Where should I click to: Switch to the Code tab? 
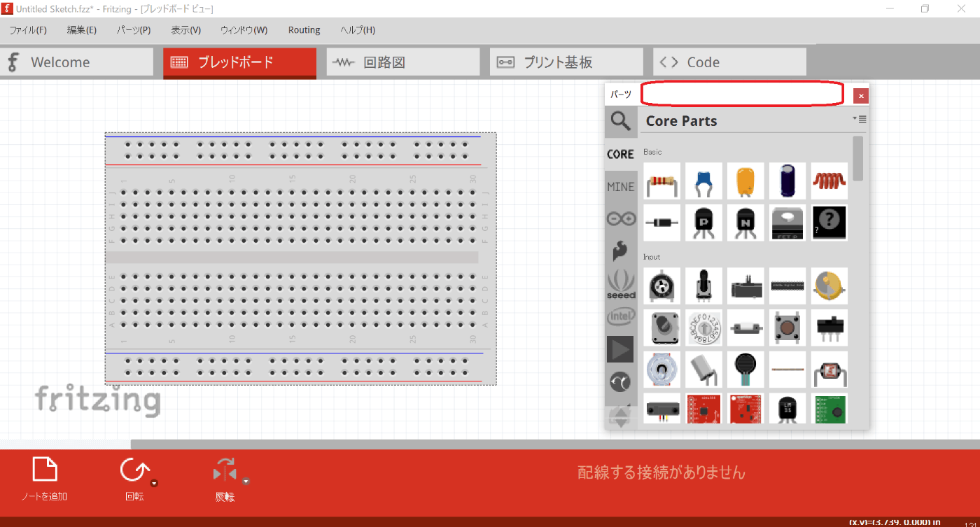click(x=729, y=62)
